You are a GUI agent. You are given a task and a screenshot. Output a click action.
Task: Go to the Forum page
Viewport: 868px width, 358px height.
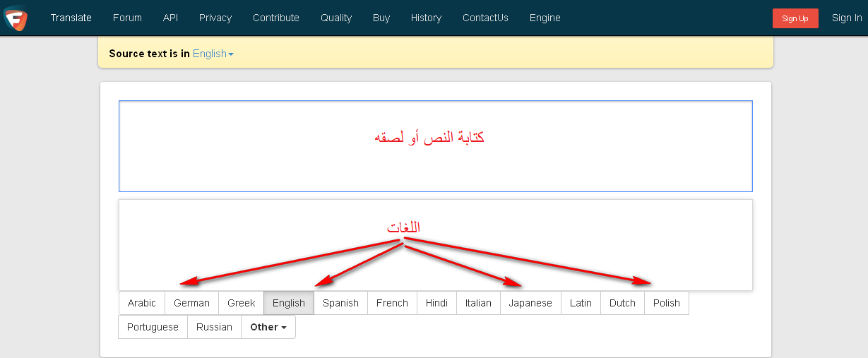tap(127, 18)
